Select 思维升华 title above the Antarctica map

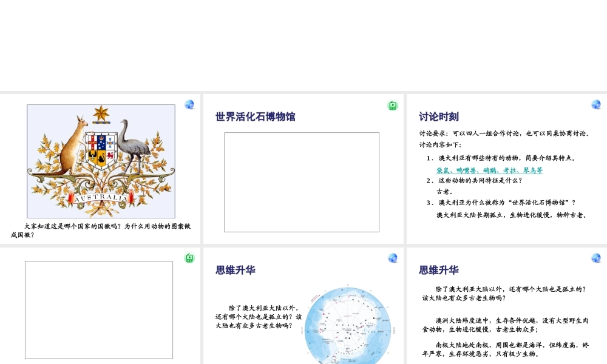point(236,269)
